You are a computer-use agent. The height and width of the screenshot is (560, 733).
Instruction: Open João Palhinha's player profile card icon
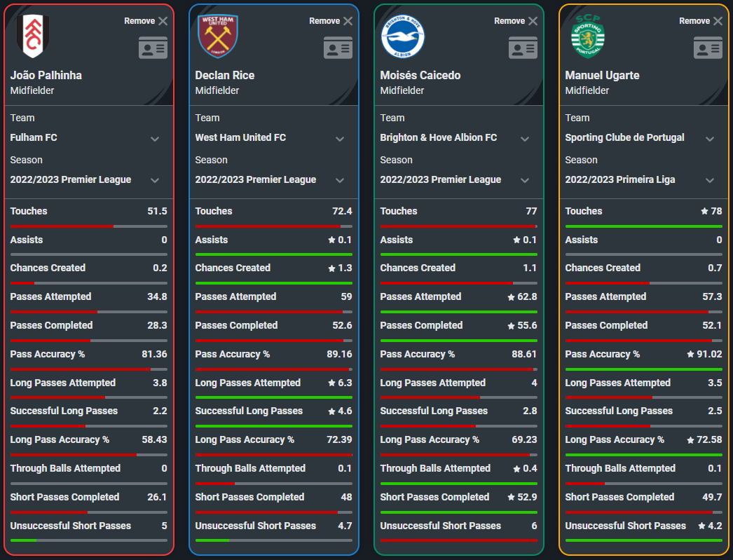point(153,48)
